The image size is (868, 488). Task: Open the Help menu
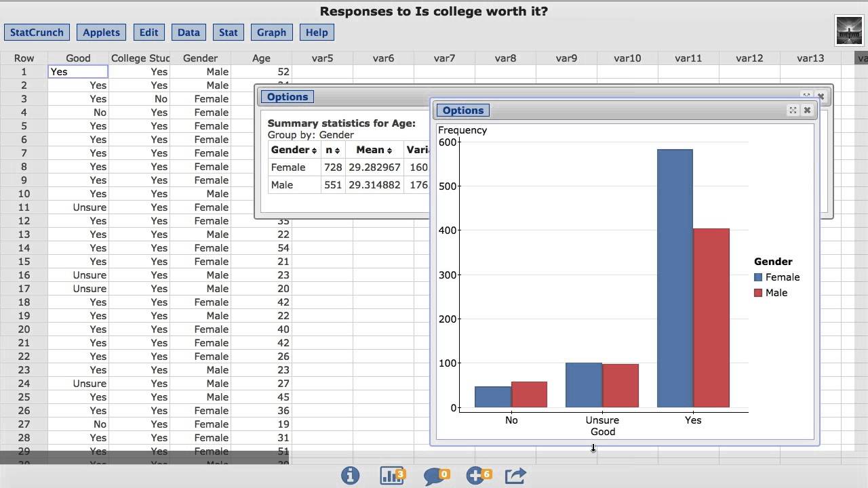[317, 33]
